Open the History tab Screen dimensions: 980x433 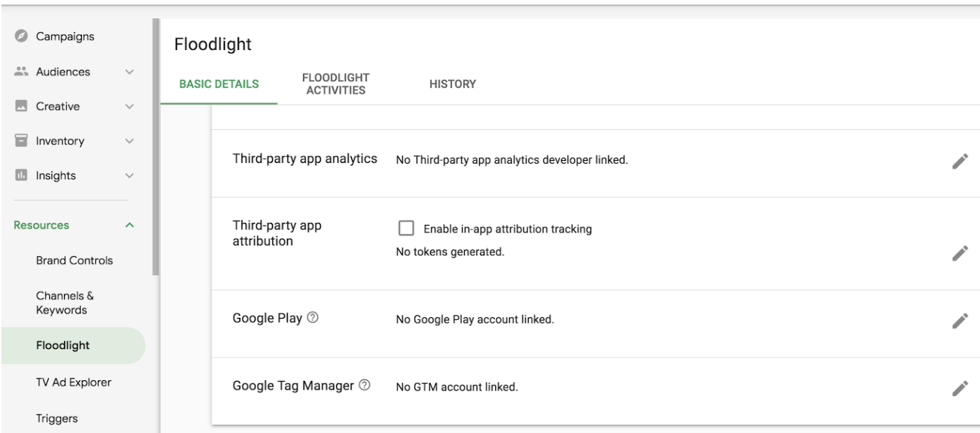[x=453, y=84]
